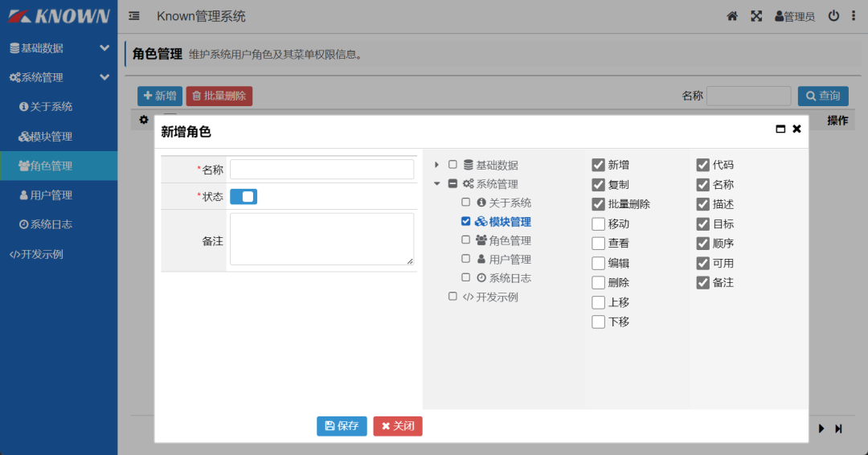Check the 关于系统 tree checkbox
This screenshot has height=455, width=868.
click(x=465, y=202)
